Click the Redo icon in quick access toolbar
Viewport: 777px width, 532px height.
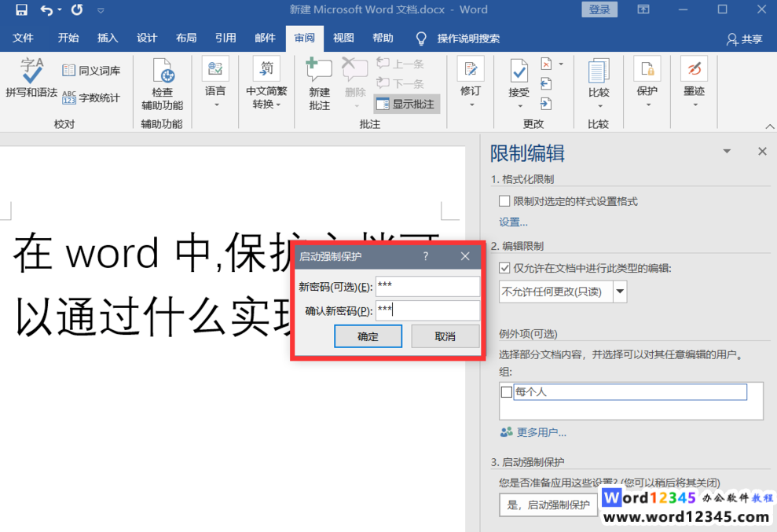click(77, 10)
